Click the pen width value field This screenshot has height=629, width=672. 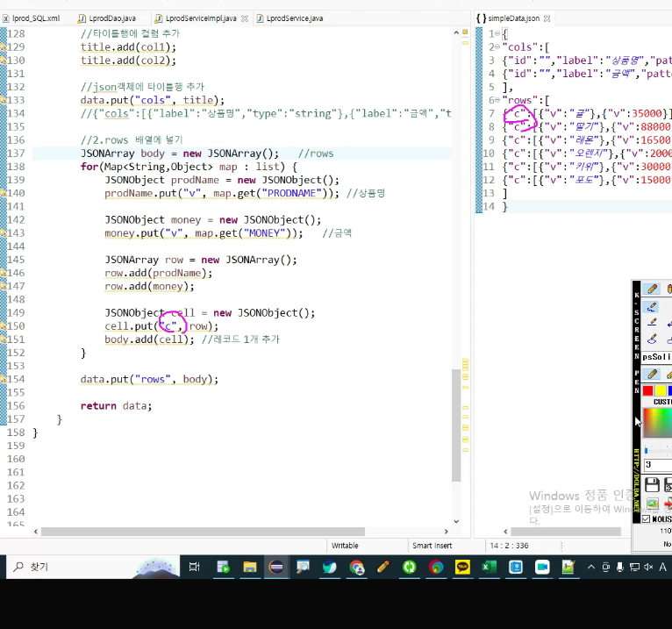(x=657, y=464)
